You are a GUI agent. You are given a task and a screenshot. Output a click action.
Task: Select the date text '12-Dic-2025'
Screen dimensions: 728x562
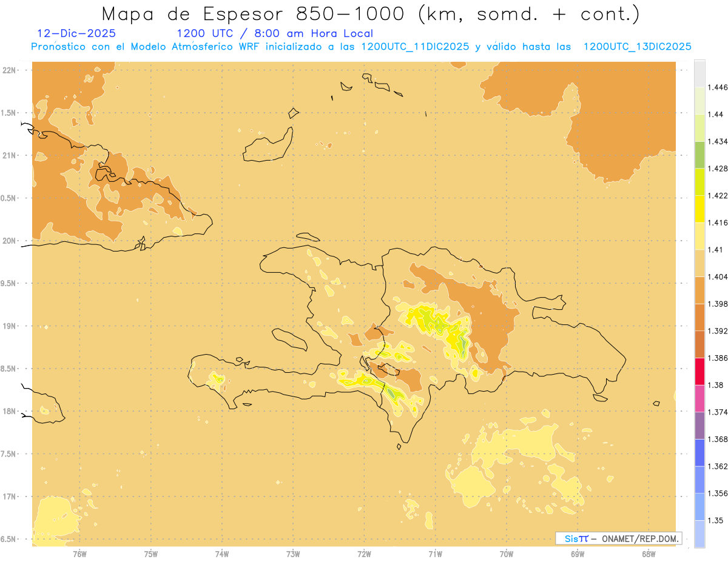pyautogui.click(x=76, y=33)
